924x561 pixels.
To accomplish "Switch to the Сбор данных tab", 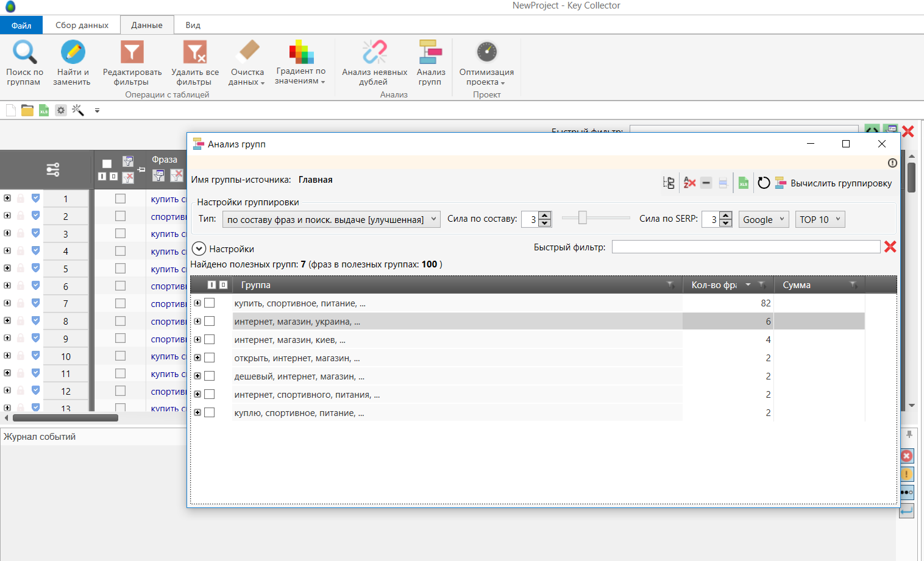I will pos(82,25).
